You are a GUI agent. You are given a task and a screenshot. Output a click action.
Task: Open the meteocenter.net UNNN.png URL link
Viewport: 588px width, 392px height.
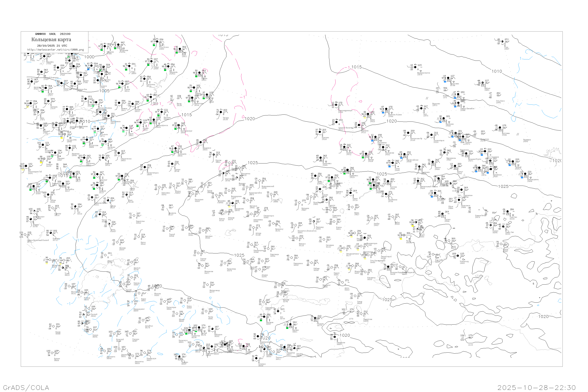(55, 50)
